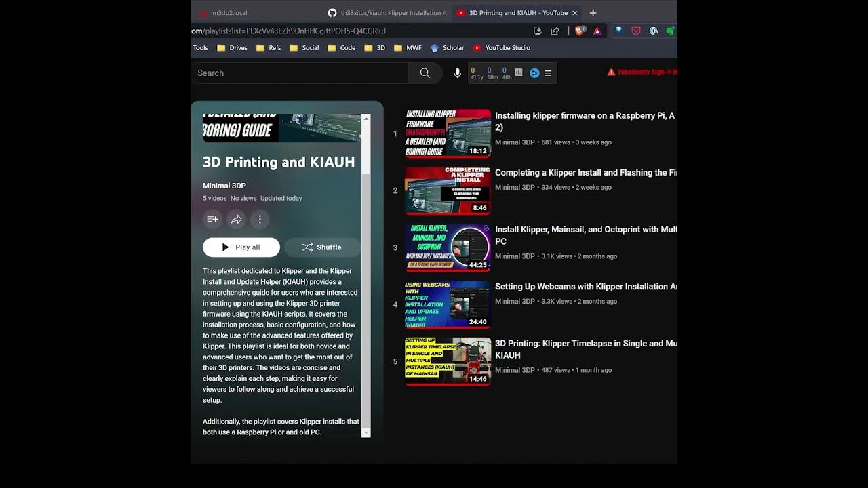The image size is (868, 488).
Task: Open a new browser tab with plus
Action: point(593,13)
